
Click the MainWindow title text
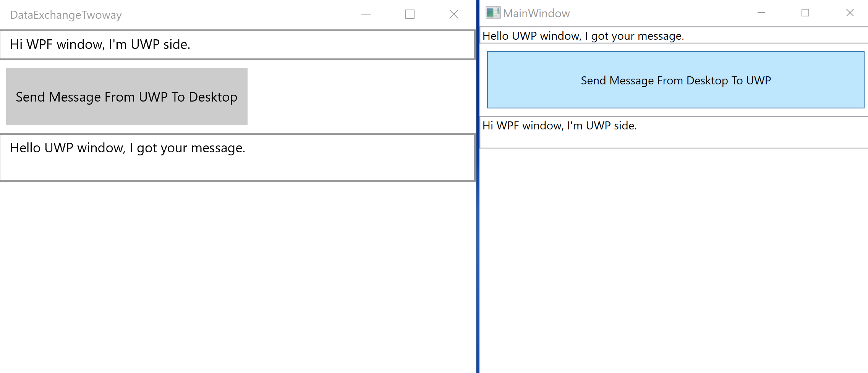pos(536,13)
